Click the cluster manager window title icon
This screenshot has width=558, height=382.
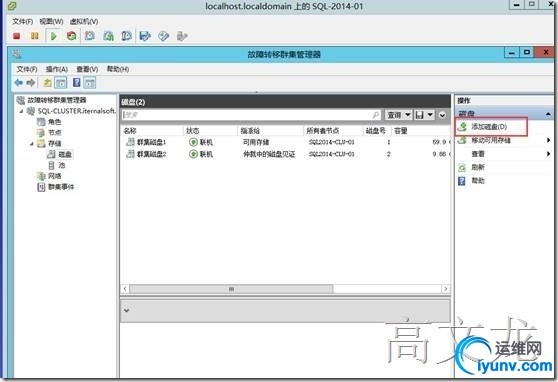tap(17, 54)
